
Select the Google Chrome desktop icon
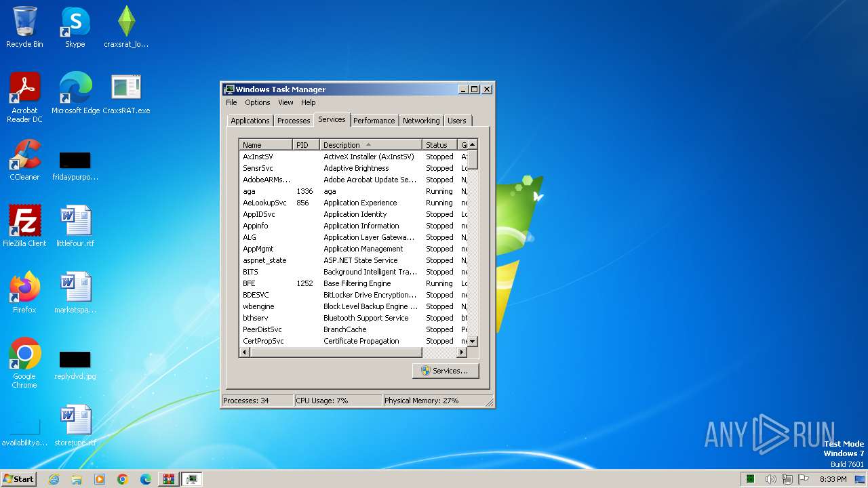tap(24, 363)
